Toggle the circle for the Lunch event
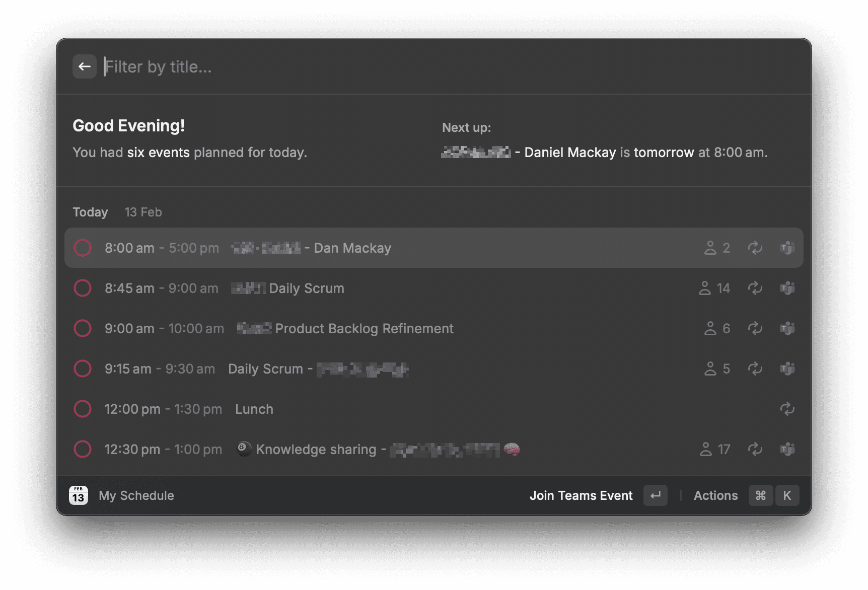 pyautogui.click(x=83, y=409)
